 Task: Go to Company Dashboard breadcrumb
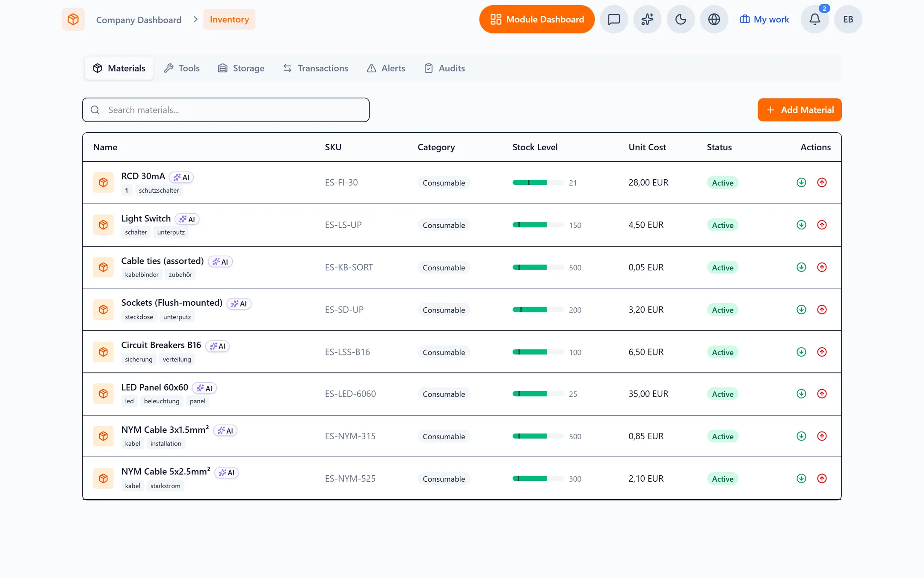[x=139, y=20]
